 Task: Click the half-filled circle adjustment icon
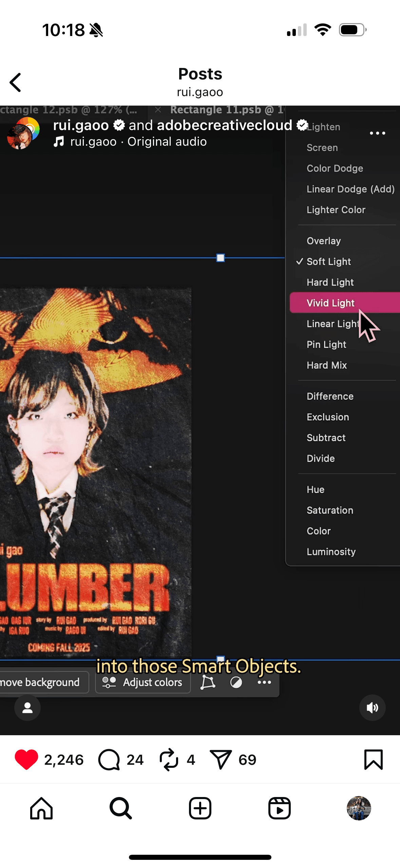[x=236, y=682]
